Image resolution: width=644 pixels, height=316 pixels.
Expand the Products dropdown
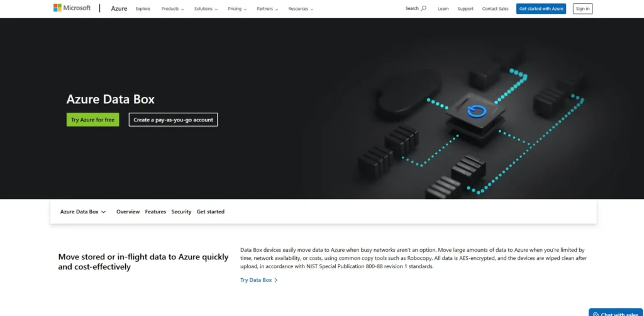tap(173, 9)
